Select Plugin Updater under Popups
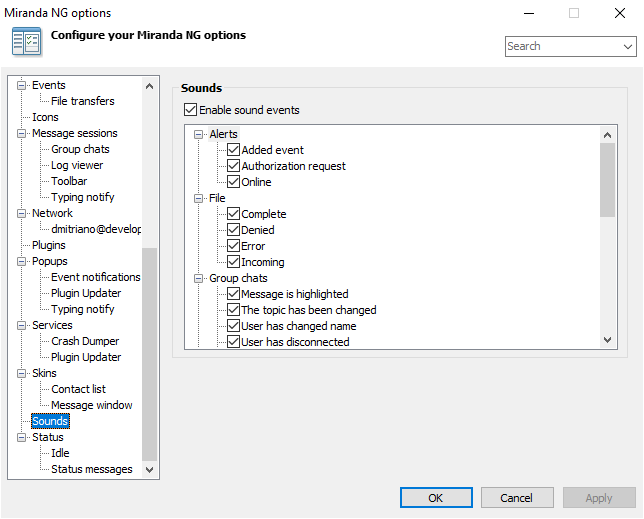The width and height of the screenshot is (644, 519). coord(86,293)
